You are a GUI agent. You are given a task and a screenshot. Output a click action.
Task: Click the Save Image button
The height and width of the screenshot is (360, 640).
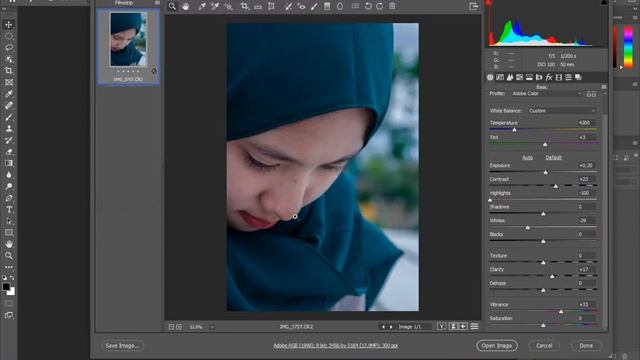coord(122,346)
